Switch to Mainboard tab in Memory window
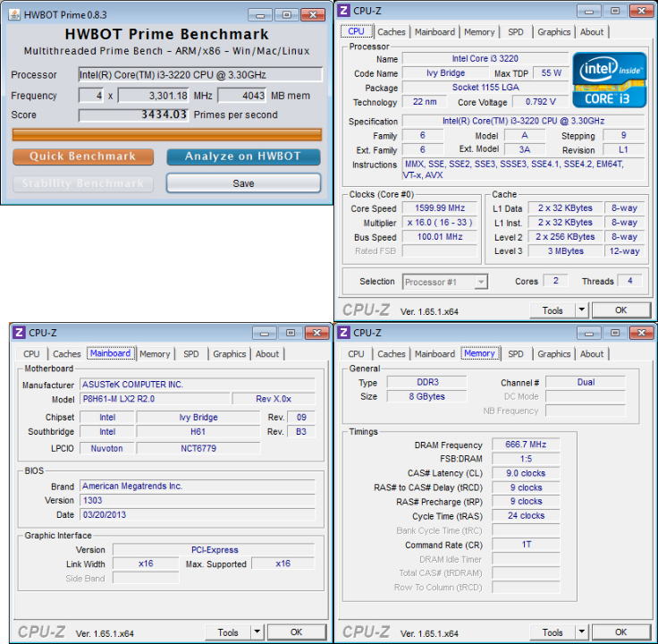 click(x=434, y=354)
